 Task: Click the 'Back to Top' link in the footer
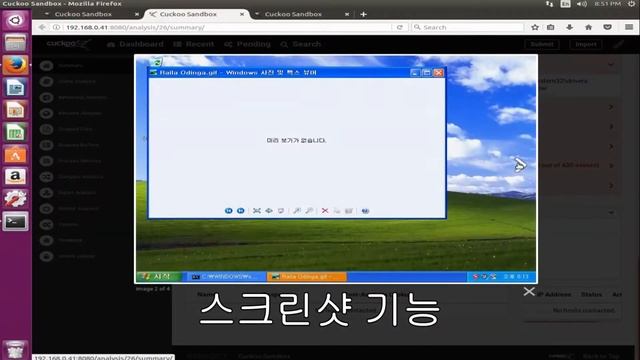tap(601, 356)
